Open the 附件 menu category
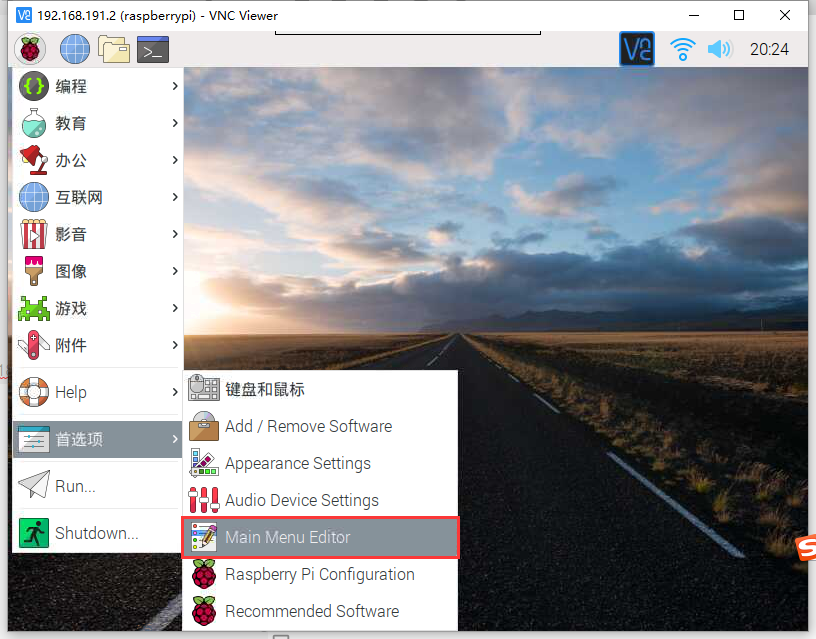The width and height of the screenshot is (816, 639). (x=97, y=345)
